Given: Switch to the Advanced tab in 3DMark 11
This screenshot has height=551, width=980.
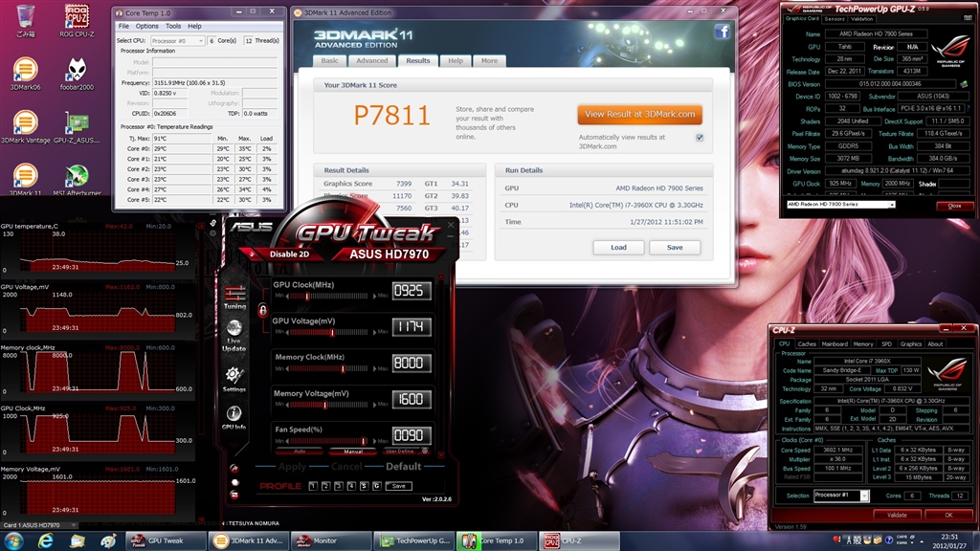Looking at the screenshot, I should click(x=372, y=60).
